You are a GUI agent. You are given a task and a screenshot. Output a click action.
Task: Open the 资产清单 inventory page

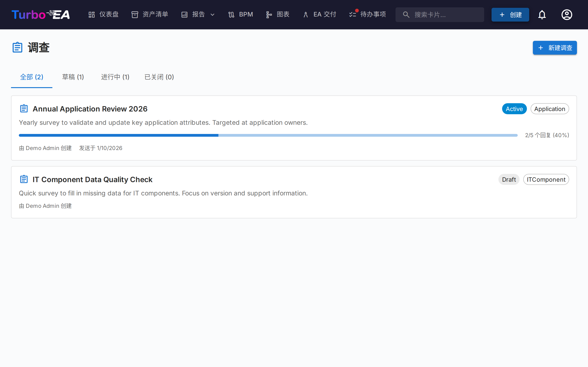[150, 14]
